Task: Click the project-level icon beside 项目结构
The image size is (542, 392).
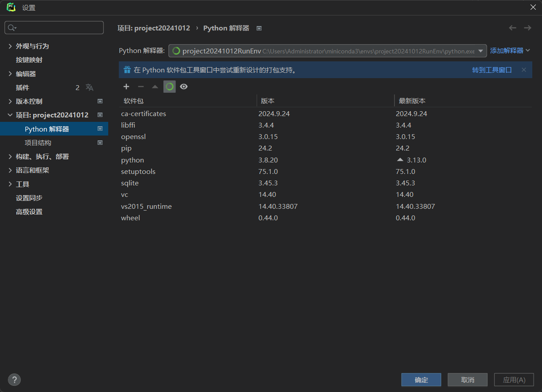Action: [x=100, y=143]
